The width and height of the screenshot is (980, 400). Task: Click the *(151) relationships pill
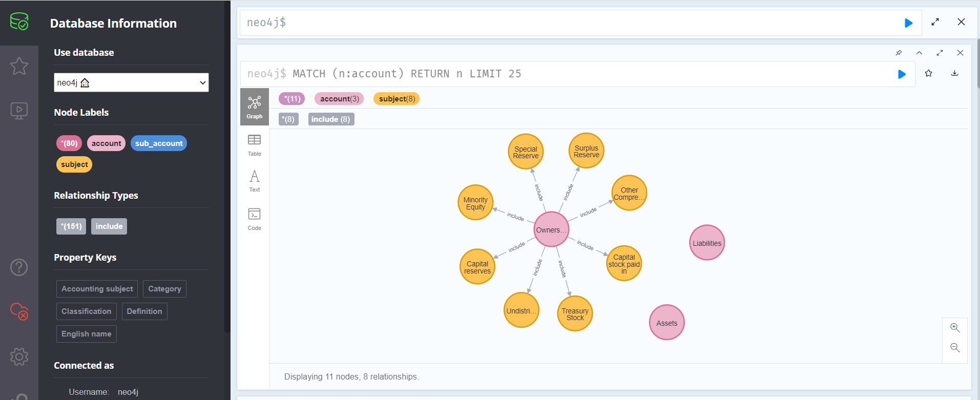[71, 226]
